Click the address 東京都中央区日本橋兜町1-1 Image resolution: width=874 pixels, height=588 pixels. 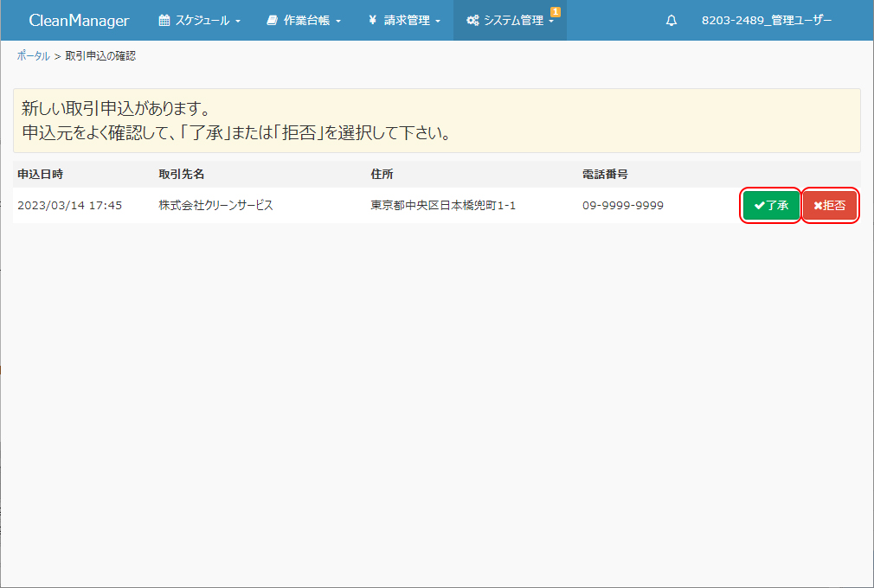[x=443, y=206]
